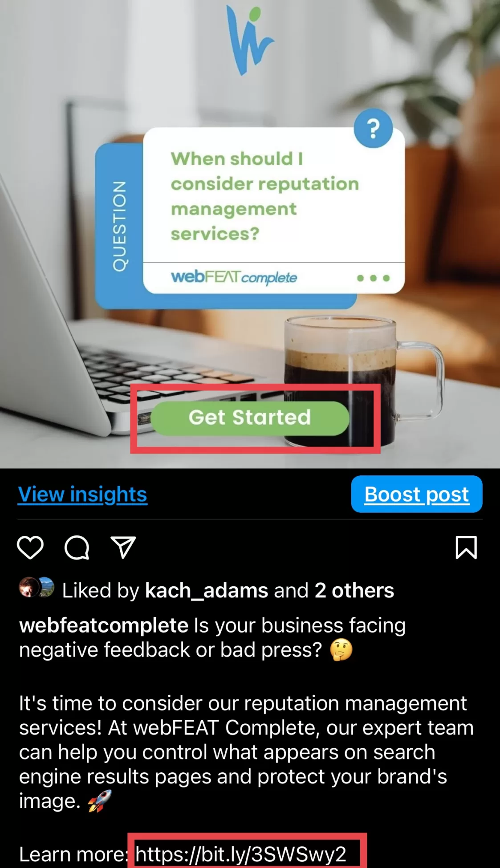This screenshot has width=500, height=868.
Task: Open the bit.ly/3SWSwy2 link
Action: (x=241, y=854)
